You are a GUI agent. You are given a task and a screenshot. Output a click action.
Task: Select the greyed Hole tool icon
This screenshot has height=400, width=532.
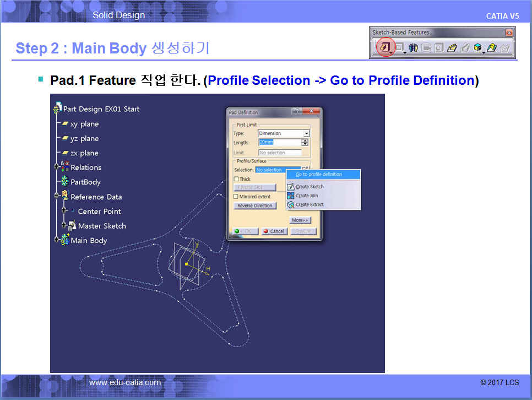439,47
